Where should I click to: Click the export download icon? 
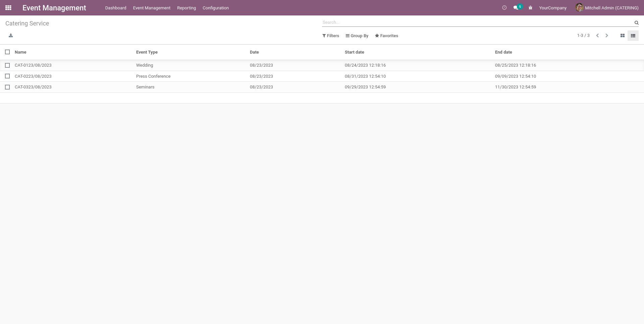click(11, 36)
